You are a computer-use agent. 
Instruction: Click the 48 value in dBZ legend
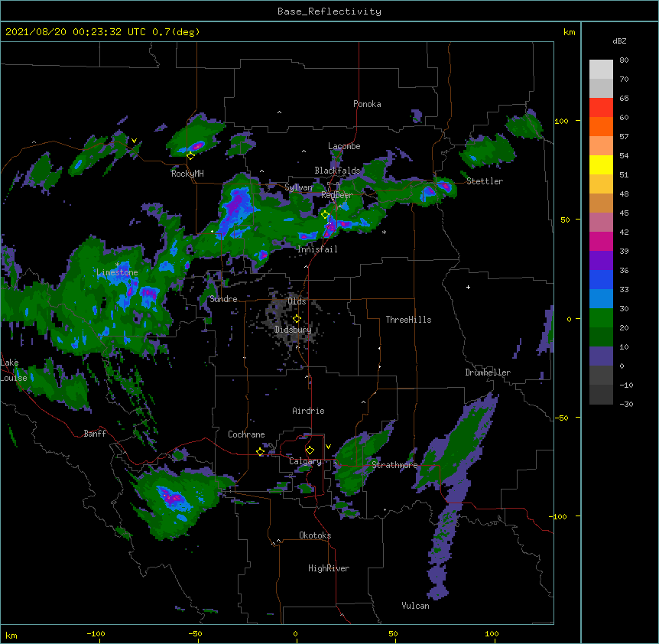pyautogui.click(x=624, y=194)
